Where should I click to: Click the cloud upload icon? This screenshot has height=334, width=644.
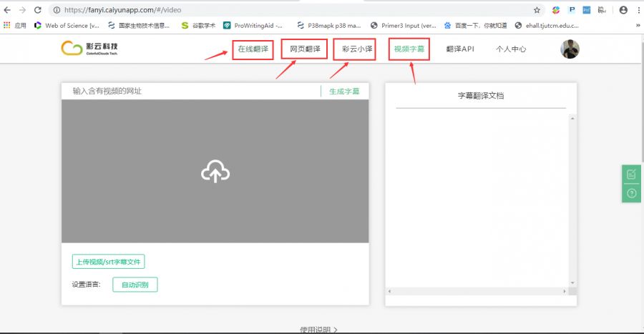(215, 171)
